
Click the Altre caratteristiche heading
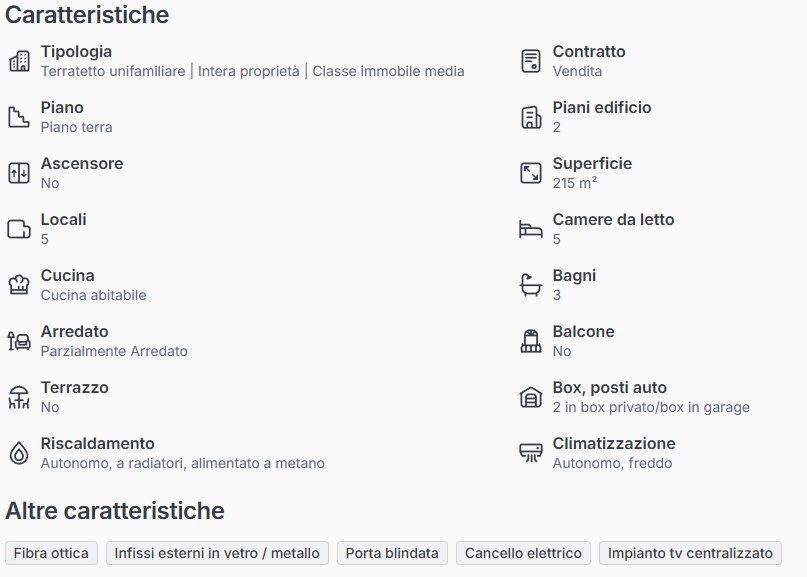coord(115,511)
